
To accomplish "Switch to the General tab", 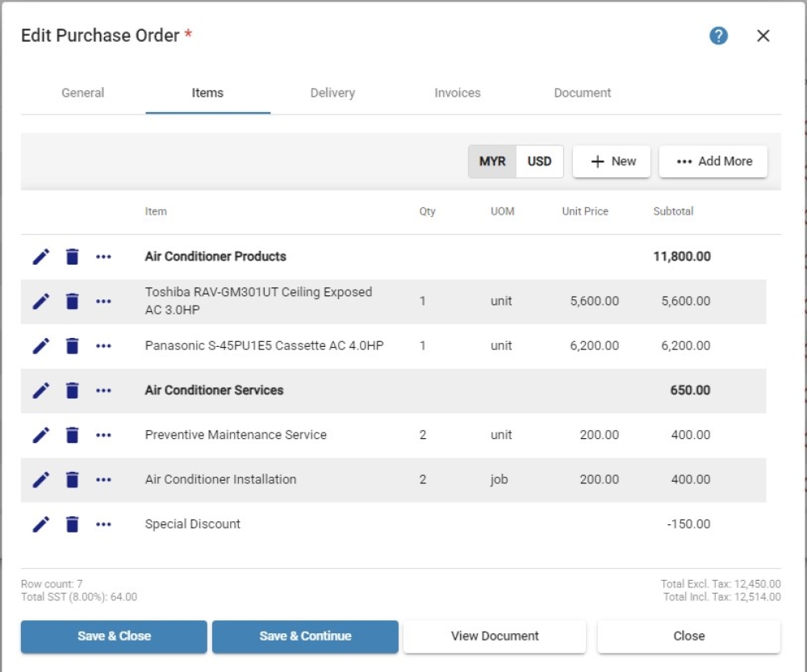I will (x=83, y=93).
